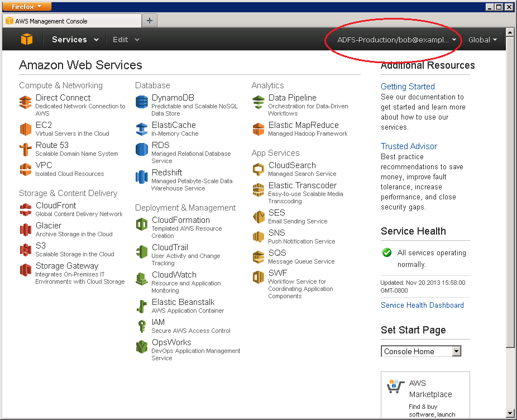Open the Service Health Dashboard link
This screenshot has width=517, height=420.
[x=422, y=305]
